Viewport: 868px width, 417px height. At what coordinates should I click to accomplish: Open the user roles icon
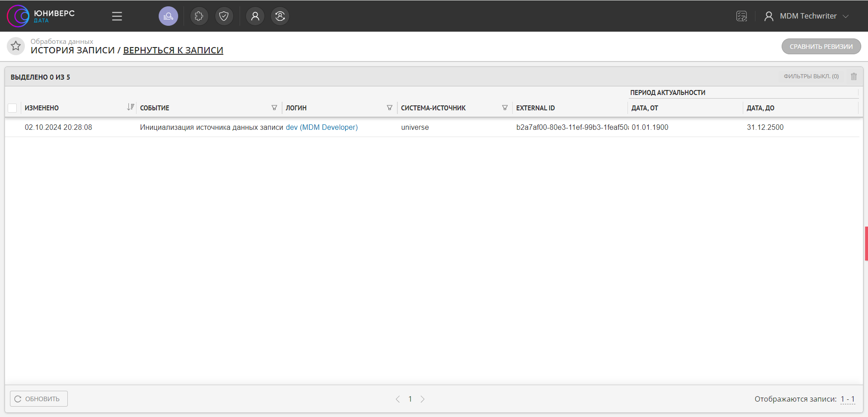(280, 16)
